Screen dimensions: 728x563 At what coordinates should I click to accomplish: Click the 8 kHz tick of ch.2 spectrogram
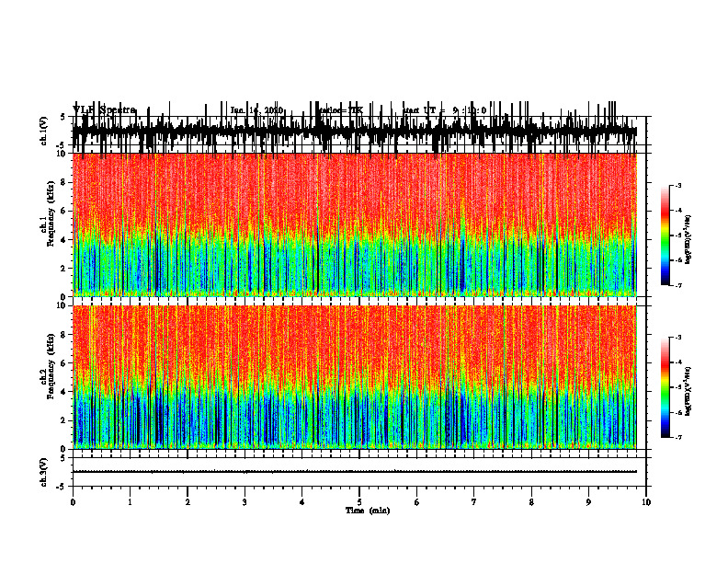pyautogui.click(x=64, y=335)
